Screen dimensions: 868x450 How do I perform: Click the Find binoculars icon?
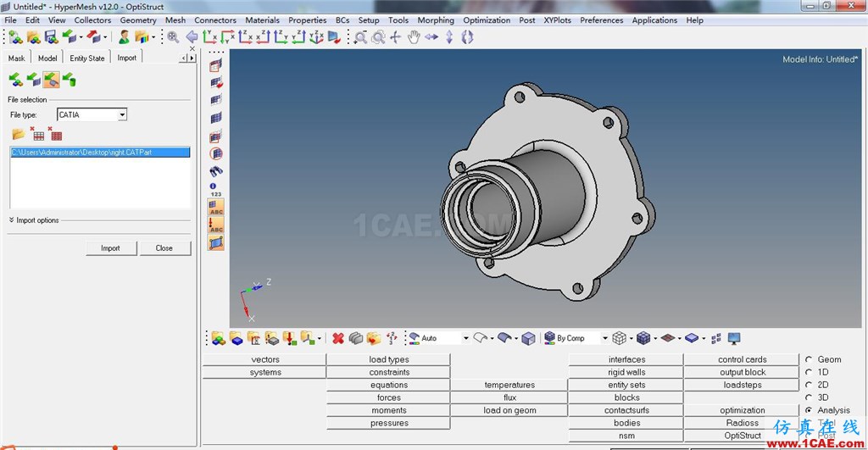216,171
